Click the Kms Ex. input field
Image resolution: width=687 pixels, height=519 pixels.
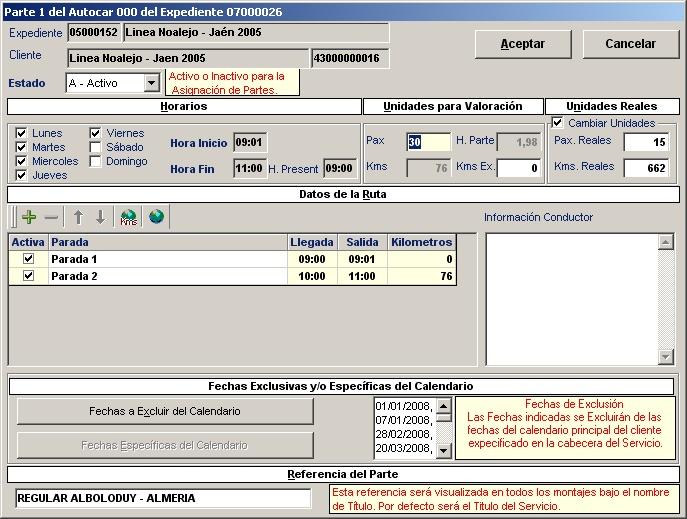pos(519,168)
